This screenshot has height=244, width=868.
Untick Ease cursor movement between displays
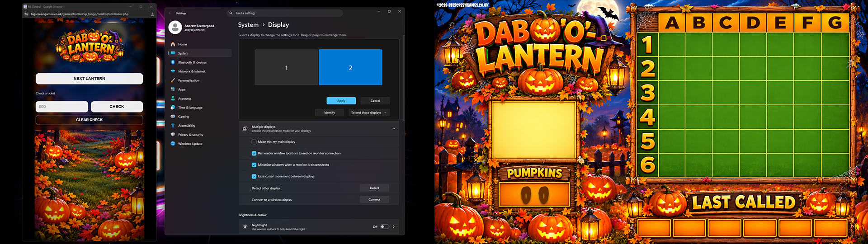254,176
